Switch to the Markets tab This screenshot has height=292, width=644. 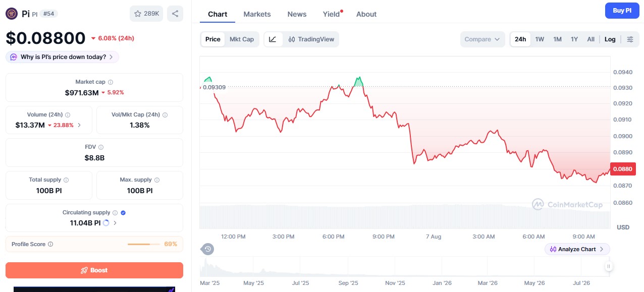coord(257,14)
